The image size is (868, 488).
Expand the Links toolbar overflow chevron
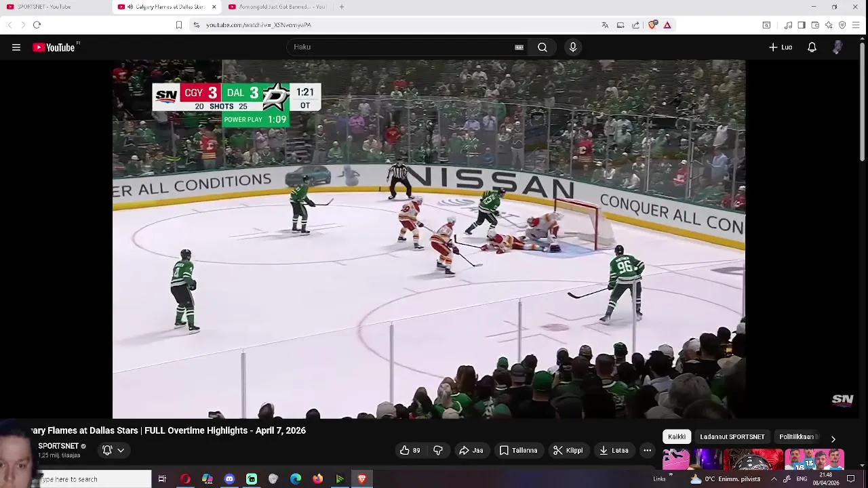pos(670,476)
